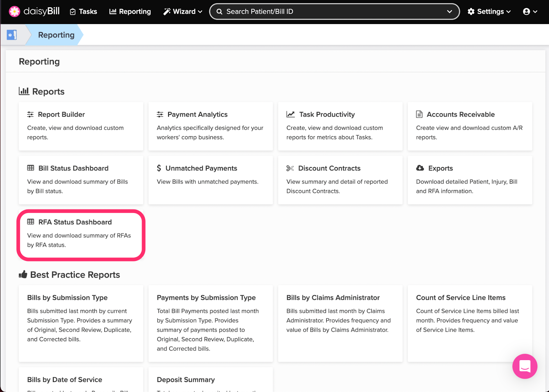Image resolution: width=549 pixels, height=392 pixels.
Task: Select Reporting in the top navigation
Action: [x=130, y=12]
